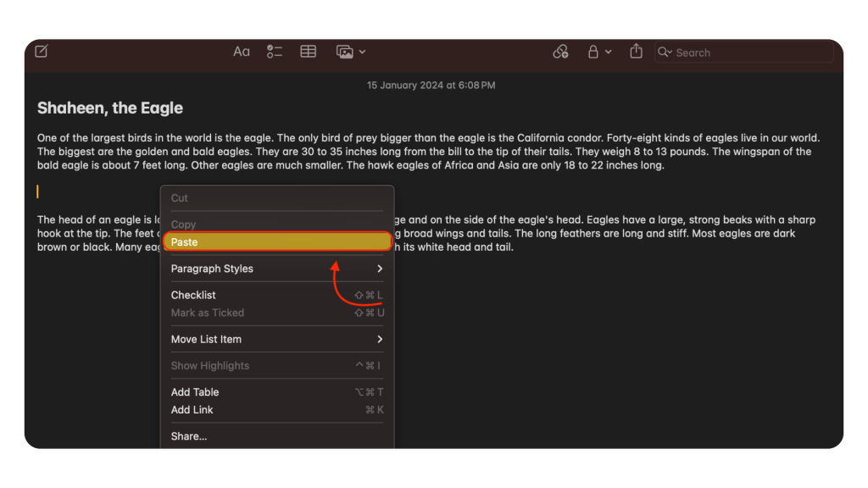Choose Add Table from context menu
Viewport: 868px width, 488px height.
click(195, 392)
